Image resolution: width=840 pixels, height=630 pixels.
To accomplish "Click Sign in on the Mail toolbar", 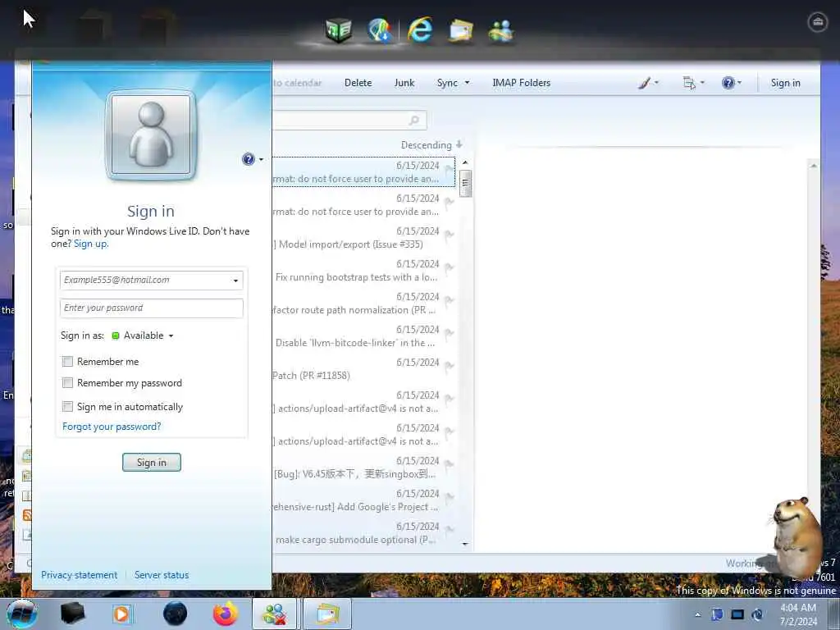I will [785, 83].
